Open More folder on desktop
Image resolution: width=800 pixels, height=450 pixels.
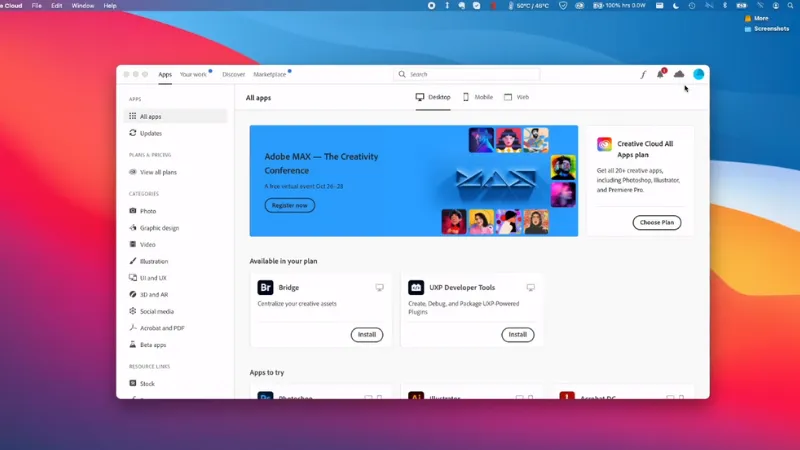coord(757,18)
